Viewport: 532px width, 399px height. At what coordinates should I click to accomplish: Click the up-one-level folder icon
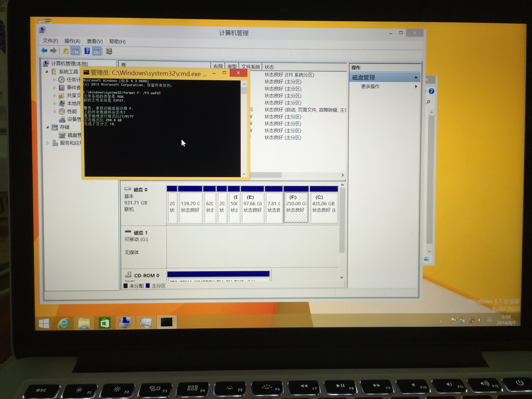[x=66, y=51]
